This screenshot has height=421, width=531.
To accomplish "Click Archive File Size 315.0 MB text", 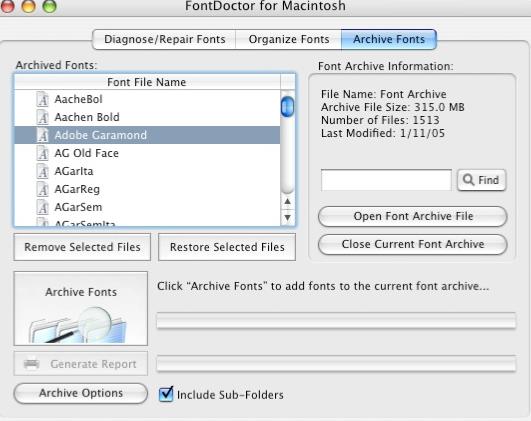I will (392, 107).
